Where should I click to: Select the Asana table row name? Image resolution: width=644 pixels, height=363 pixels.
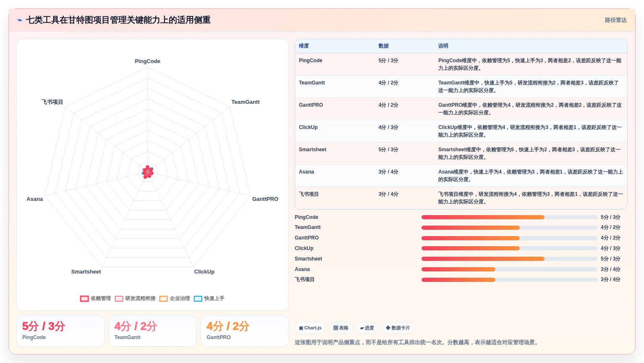tap(306, 172)
